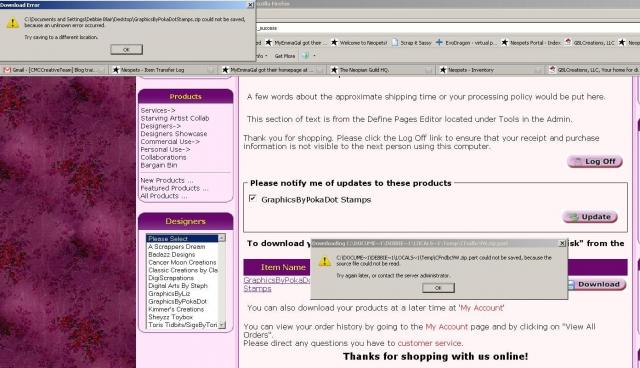Open dropdown arrow next to green toolbar icon
The width and height of the screenshot is (640, 368).
(314, 55)
